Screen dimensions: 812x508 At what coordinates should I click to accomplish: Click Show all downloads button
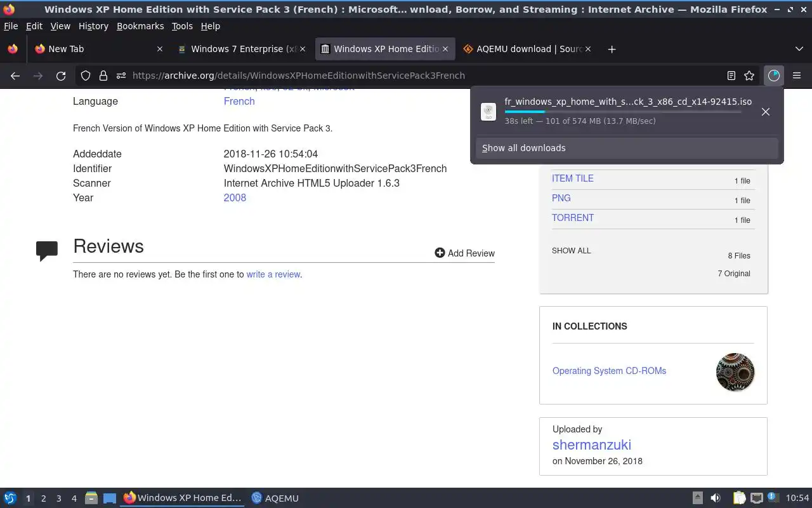point(627,148)
